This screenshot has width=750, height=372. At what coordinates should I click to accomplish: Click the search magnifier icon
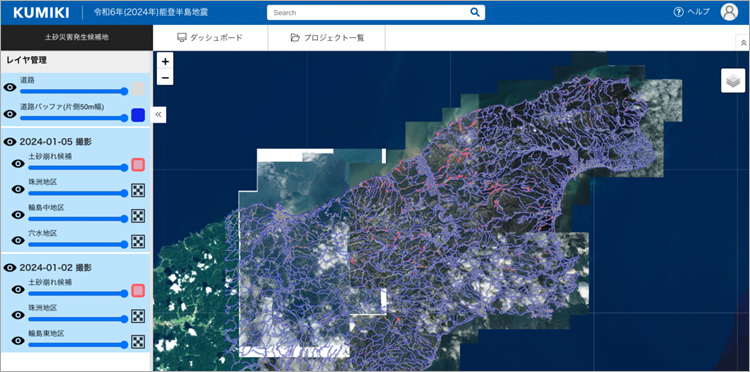[x=474, y=12]
